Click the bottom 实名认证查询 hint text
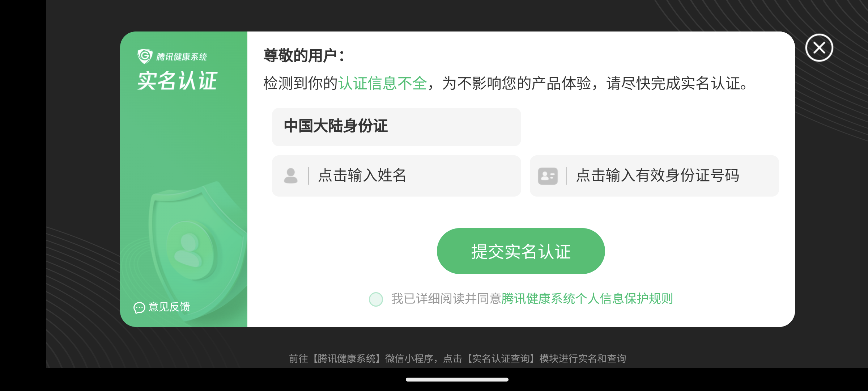The height and width of the screenshot is (391, 868). point(501,358)
